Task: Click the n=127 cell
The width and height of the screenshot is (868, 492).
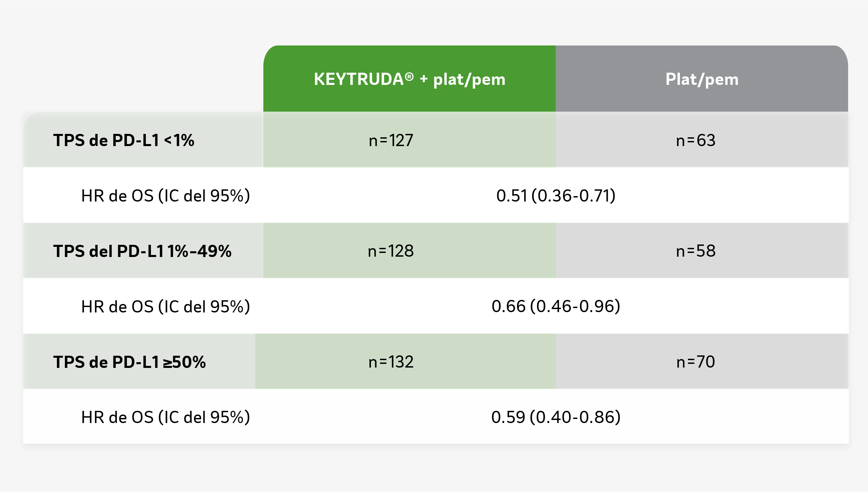Action: pos(391,140)
